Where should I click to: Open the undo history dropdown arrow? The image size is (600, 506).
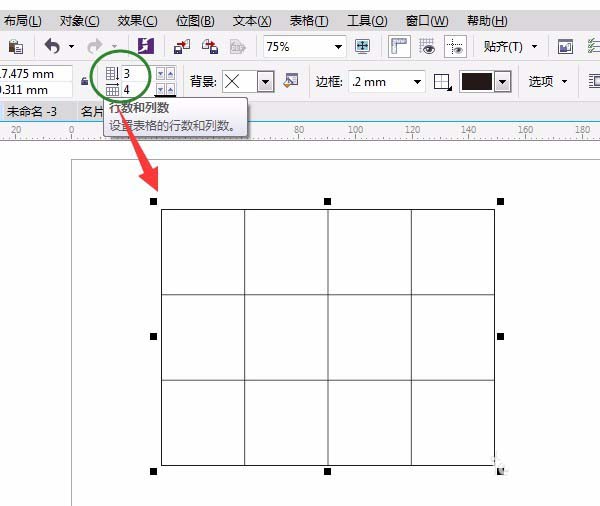coord(72,47)
